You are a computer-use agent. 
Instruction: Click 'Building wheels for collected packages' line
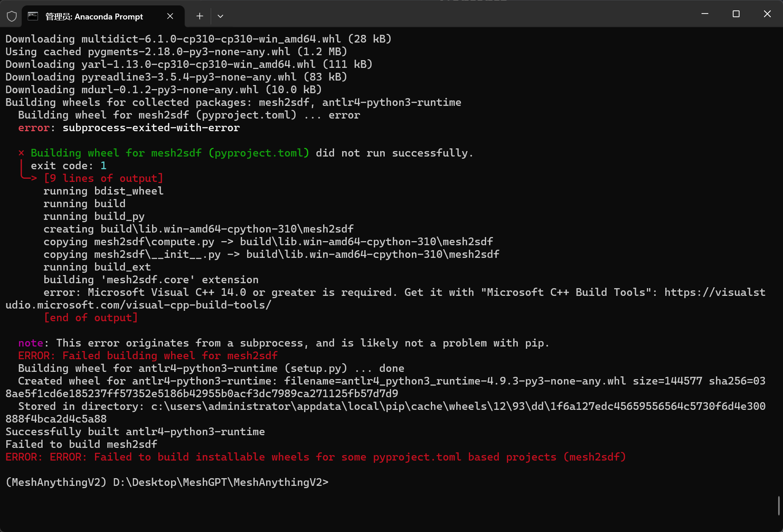click(x=234, y=102)
